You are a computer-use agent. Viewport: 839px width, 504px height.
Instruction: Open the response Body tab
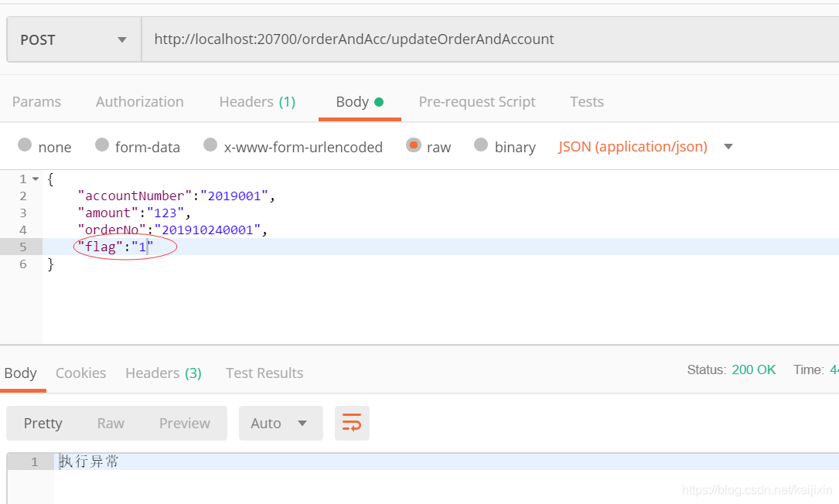click(20, 373)
